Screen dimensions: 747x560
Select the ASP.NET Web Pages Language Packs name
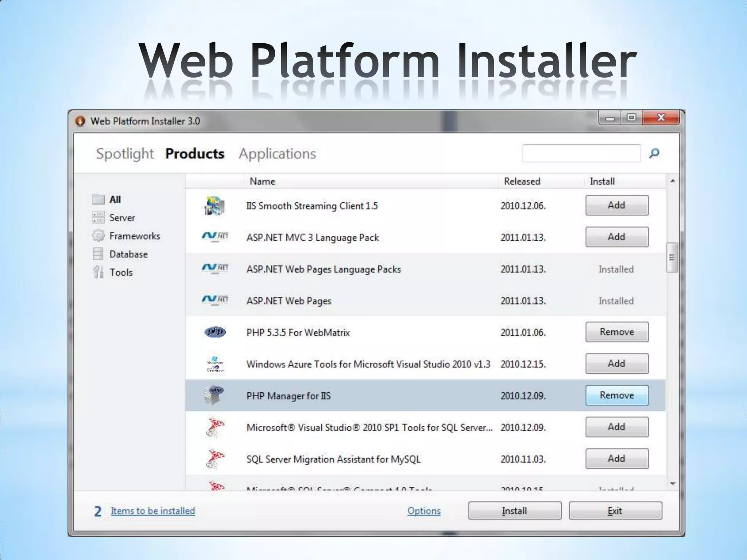[x=324, y=269]
